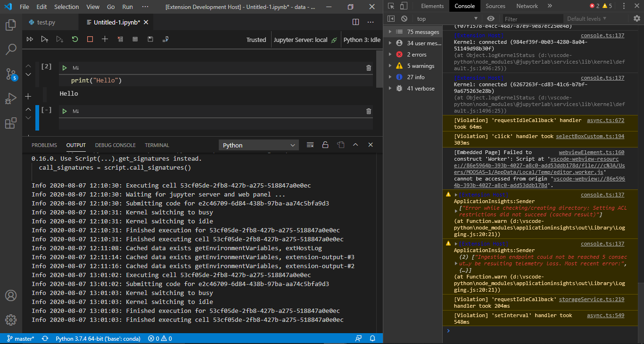Open the Search view
Viewport: 644px width, 344px height.
11,49
